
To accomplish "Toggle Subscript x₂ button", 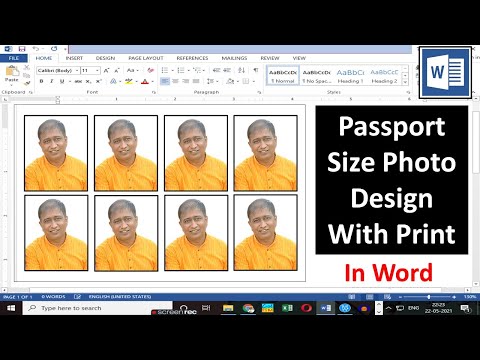I will [x=88, y=81].
